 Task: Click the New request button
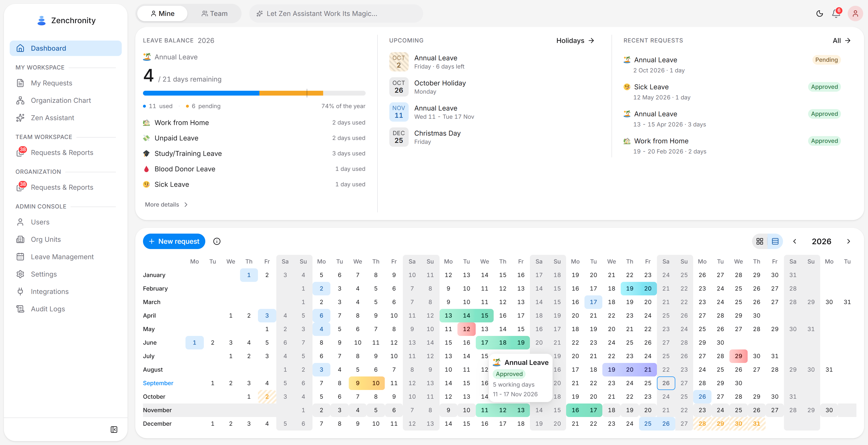(174, 241)
